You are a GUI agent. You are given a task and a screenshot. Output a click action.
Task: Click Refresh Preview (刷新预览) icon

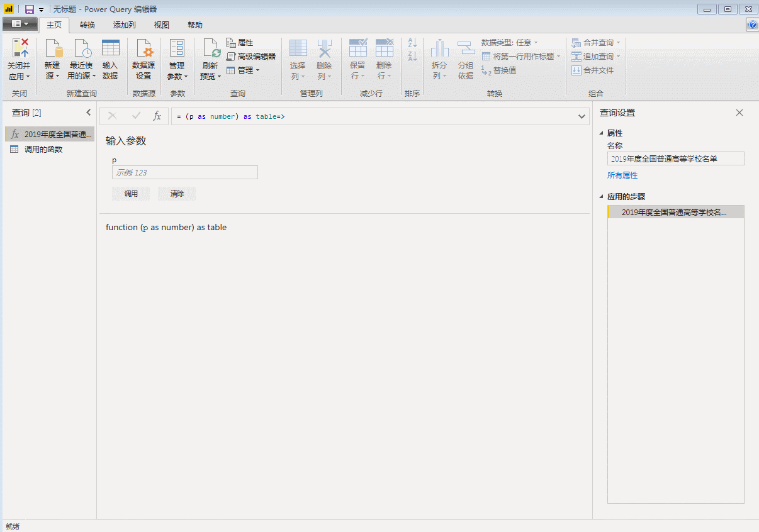click(211, 48)
